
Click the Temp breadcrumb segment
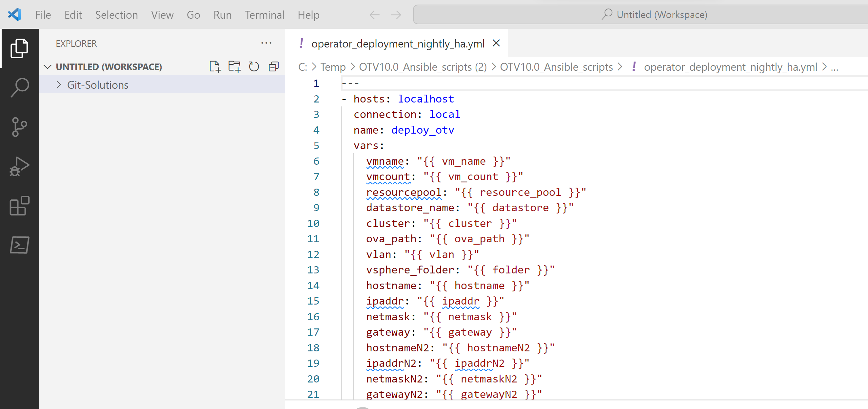333,67
